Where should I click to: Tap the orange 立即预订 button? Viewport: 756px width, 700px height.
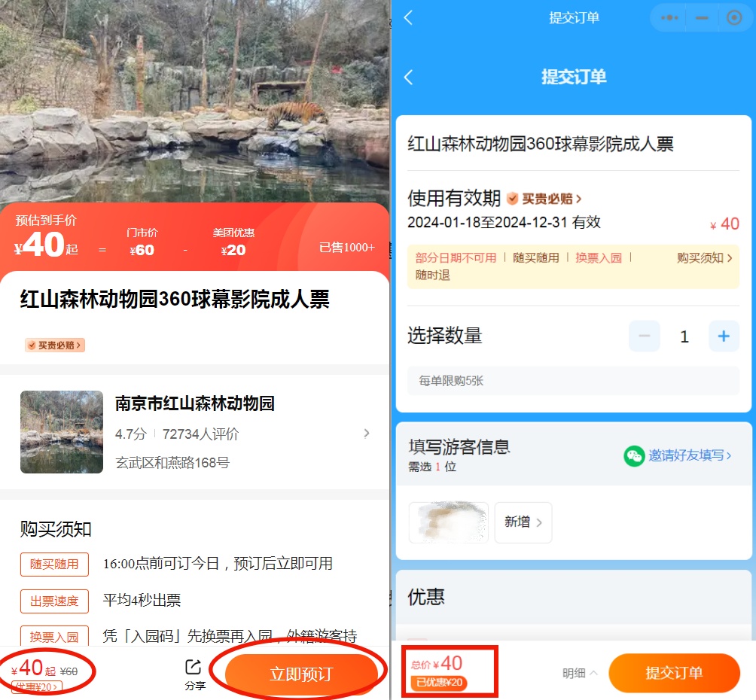(x=301, y=674)
